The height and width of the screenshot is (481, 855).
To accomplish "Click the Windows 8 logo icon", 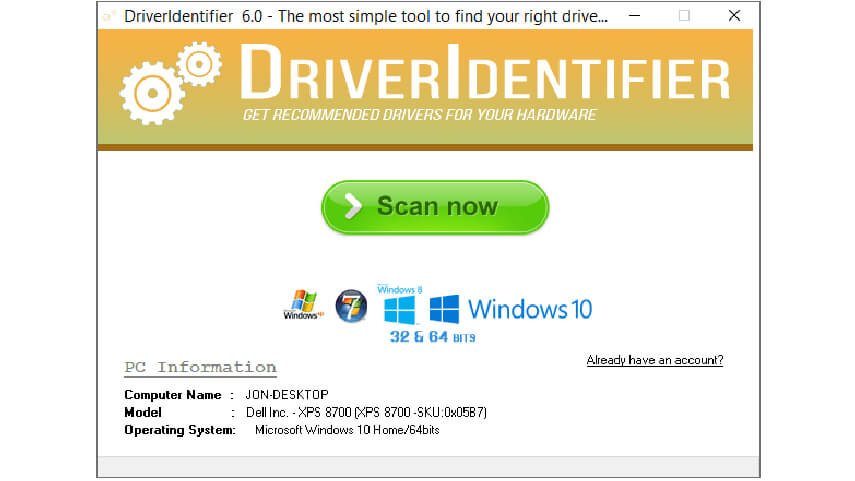I will click(x=400, y=304).
